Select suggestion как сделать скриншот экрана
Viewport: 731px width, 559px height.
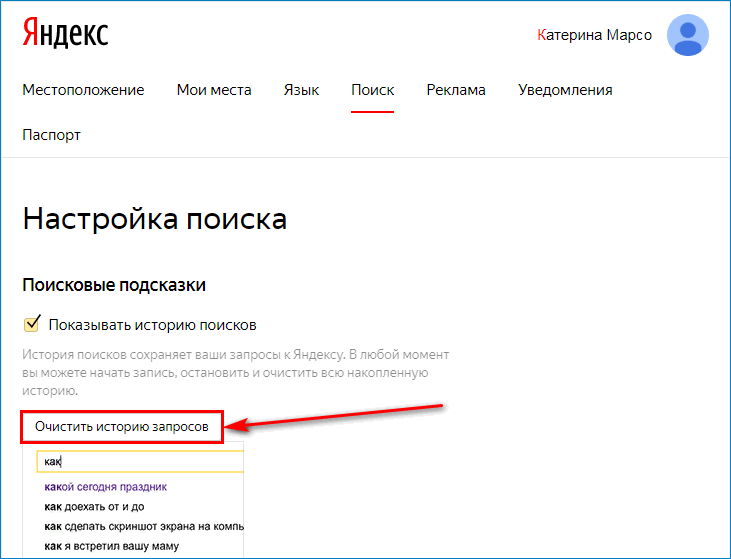point(144,526)
